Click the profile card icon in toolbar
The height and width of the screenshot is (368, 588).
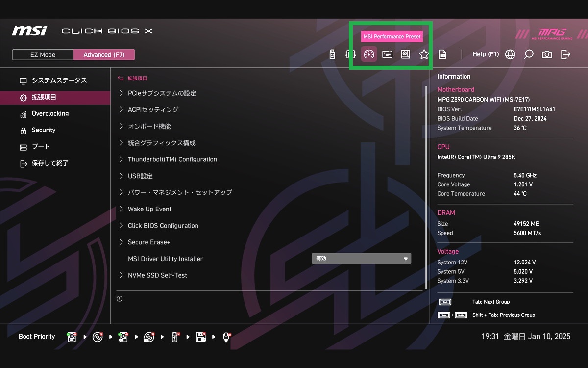[x=387, y=54]
